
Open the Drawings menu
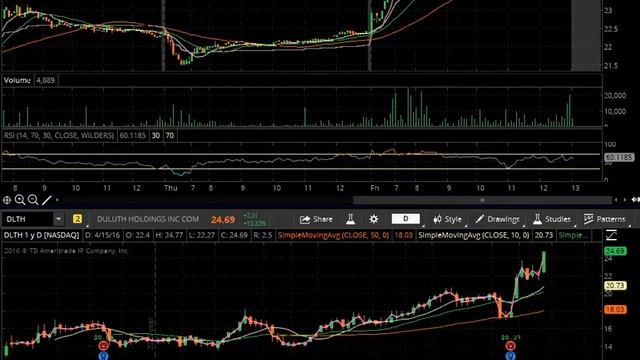coord(497,220)
